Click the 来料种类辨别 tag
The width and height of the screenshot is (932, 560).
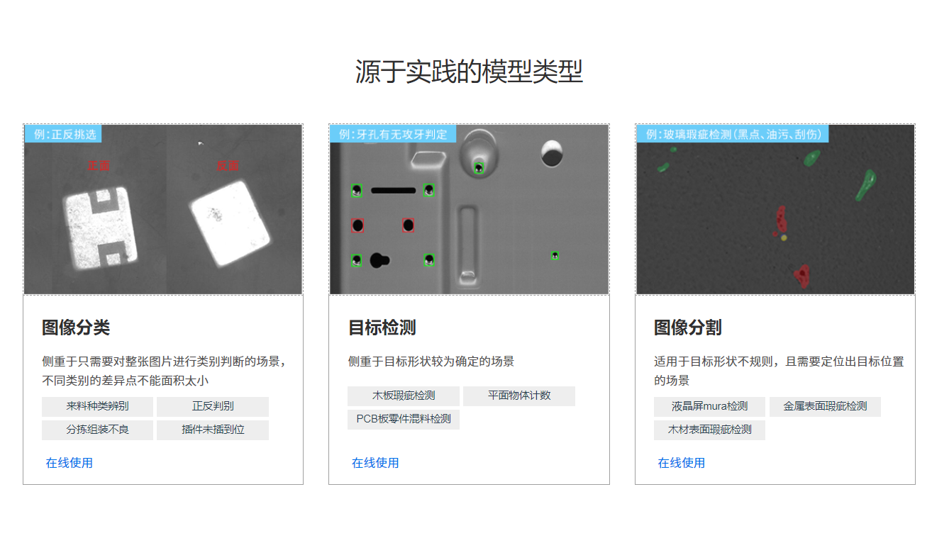point(97,407)
